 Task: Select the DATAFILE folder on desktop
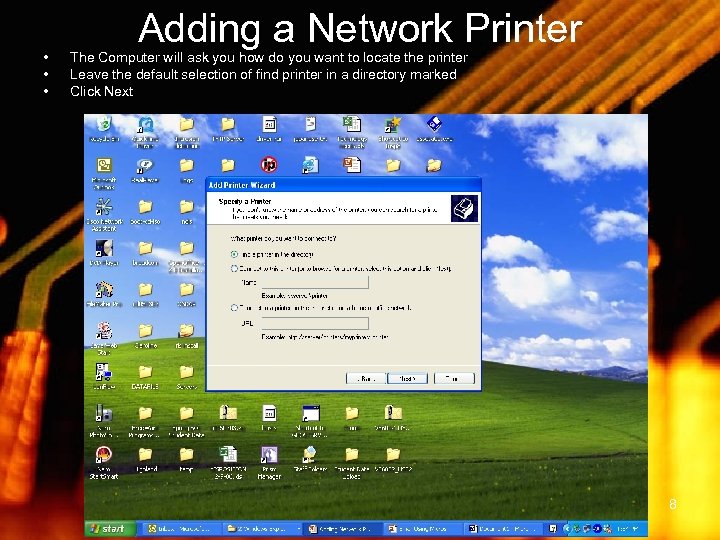pos(145,372)
